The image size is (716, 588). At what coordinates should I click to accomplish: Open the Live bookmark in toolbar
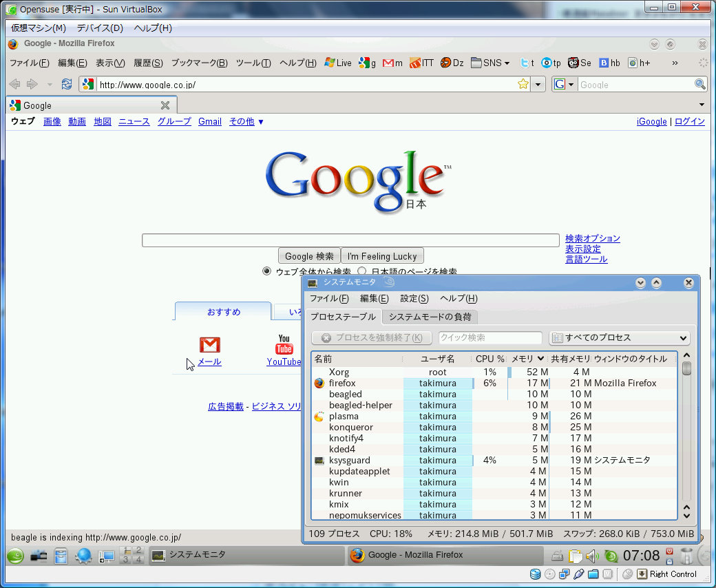coord(338,63)
